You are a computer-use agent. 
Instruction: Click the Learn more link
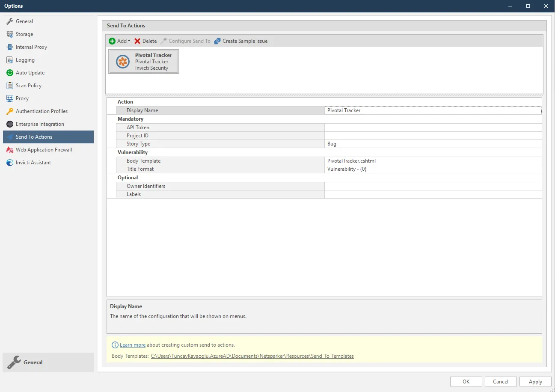tap(133, 344)
